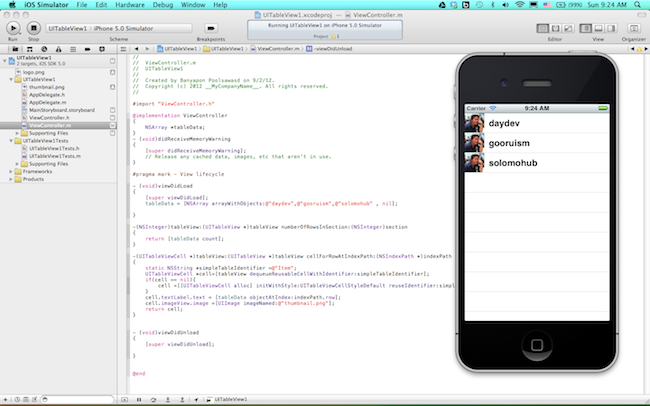Screen dimensions: 650x406
Task: Open Spotlight search in menu bar
Action: [638, 5]
